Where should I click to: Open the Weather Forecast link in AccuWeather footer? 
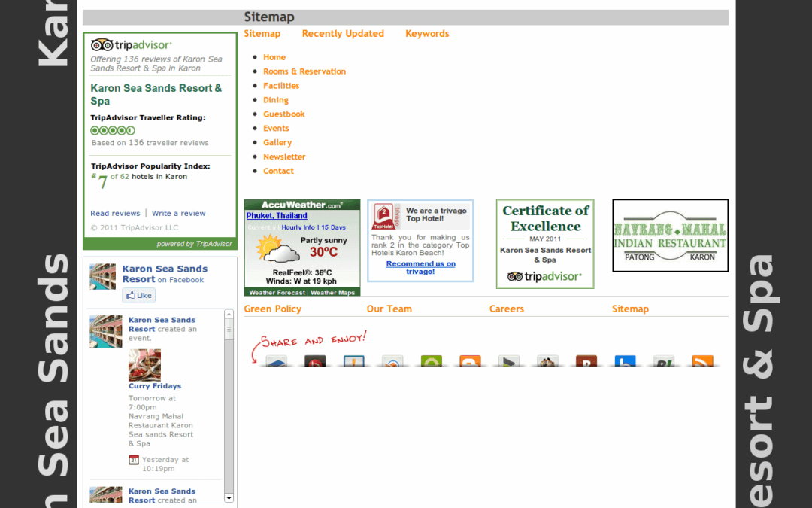[277, 293]
